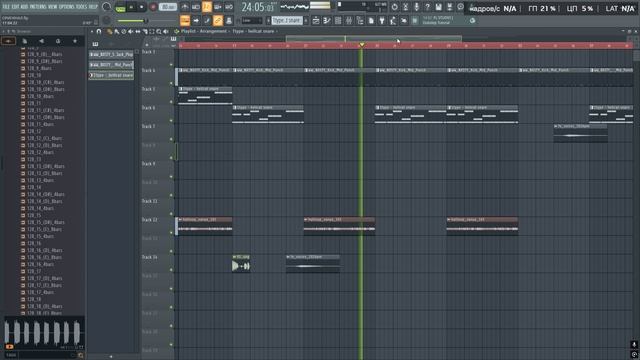Image resolution: width=640 pixels, height=360 pixels.
Task: Select 128_14 item in browser
Action: point(34,187)
